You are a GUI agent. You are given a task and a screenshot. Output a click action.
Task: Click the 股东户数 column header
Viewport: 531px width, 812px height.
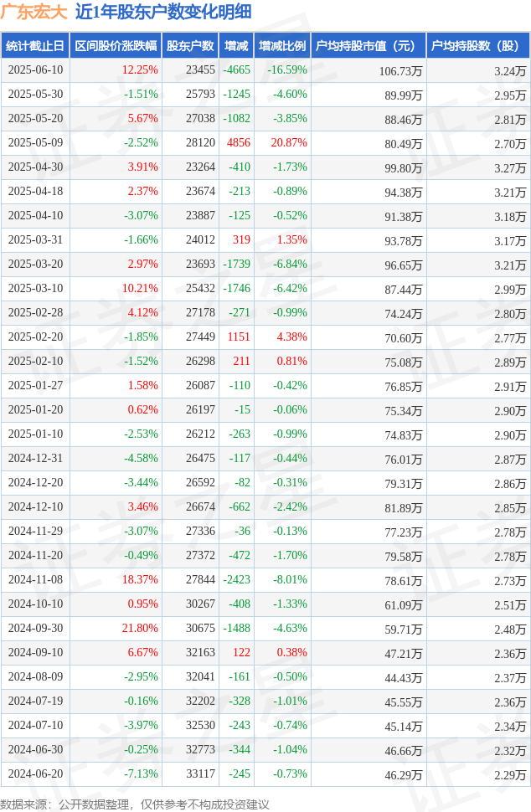[x=190, y=45]
